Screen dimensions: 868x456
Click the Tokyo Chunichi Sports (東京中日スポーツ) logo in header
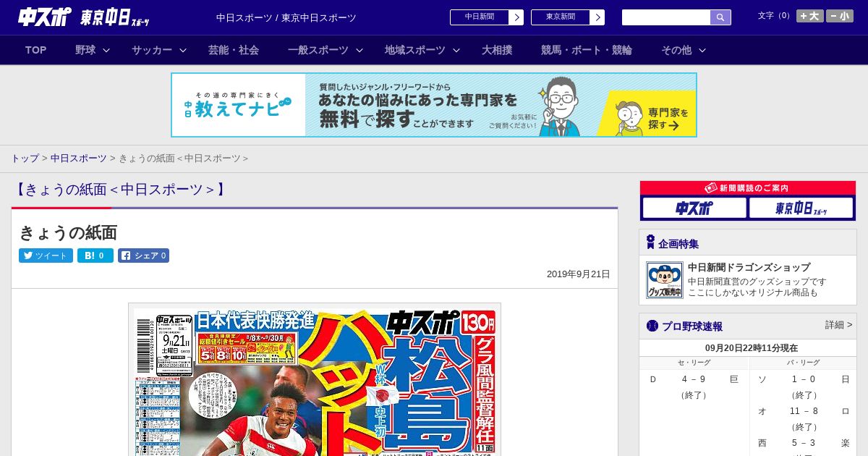point(115,17)
